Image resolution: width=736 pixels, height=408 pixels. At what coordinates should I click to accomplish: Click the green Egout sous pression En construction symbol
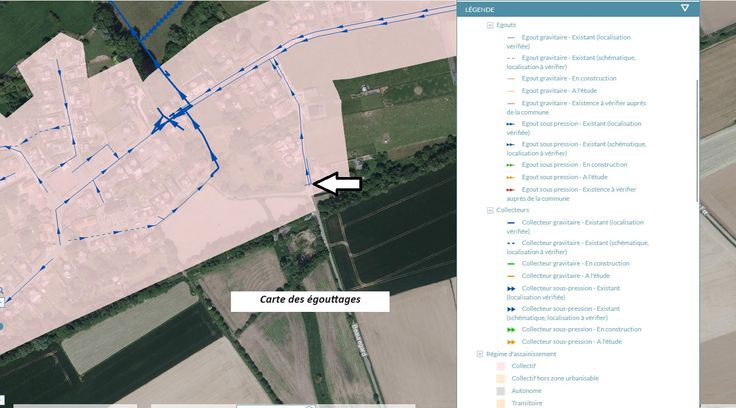point(511,164)
